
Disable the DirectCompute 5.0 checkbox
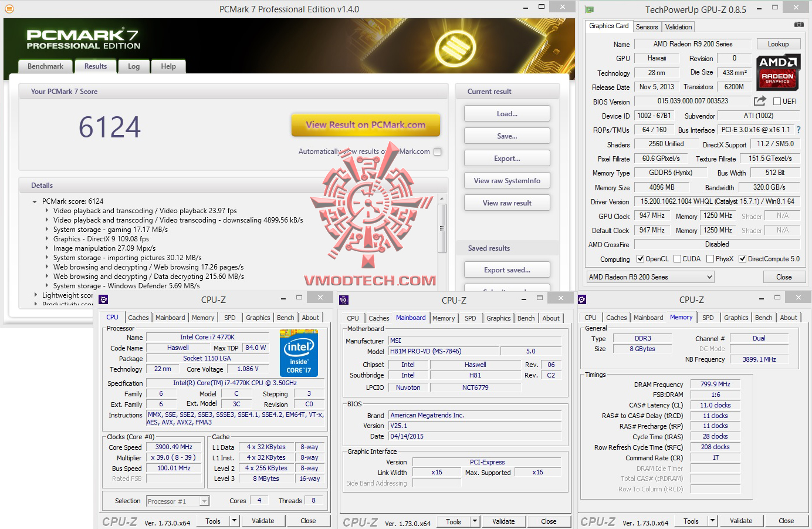pos(744,258)
